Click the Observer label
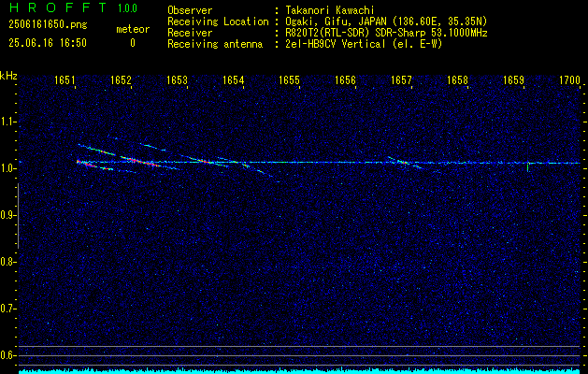The width and height of the screenshot is (588, 374). [x=190, y=10]
